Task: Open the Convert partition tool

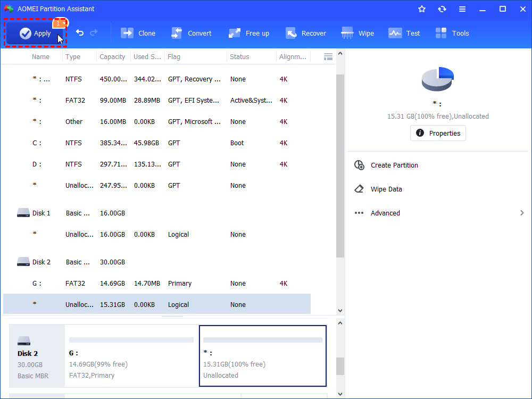Action: click(192, 33)
